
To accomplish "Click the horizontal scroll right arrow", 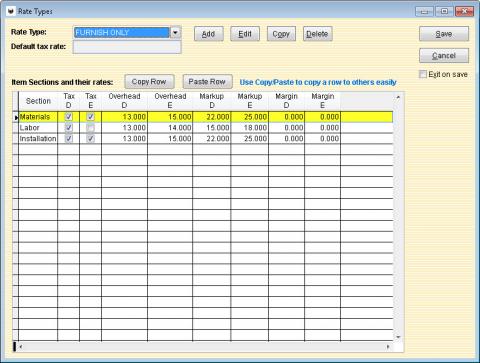I will coord(388,347).
